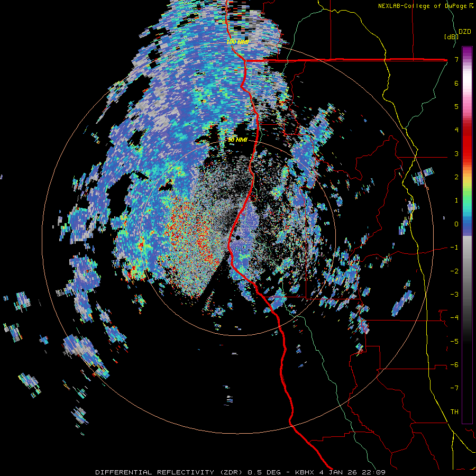
Task: Click the 22:09 timestamp in caption
Action: (x=375, y=472)
